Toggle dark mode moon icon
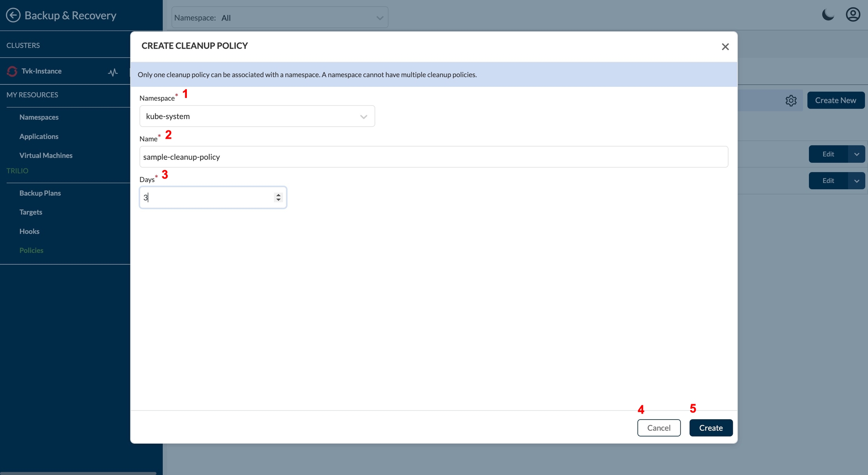This screenshot has width=868, height=475. 828,15
